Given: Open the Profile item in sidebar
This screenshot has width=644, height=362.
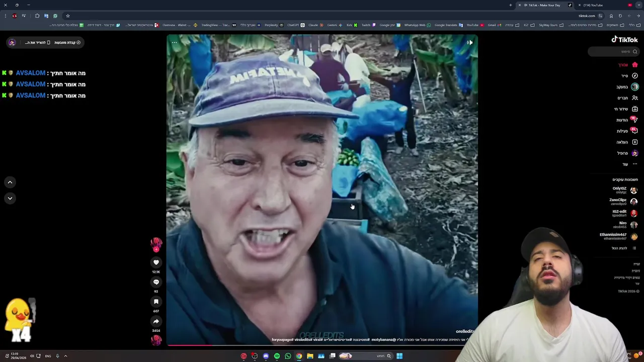Looking at the screenshot, I should (x=627, y=153).
